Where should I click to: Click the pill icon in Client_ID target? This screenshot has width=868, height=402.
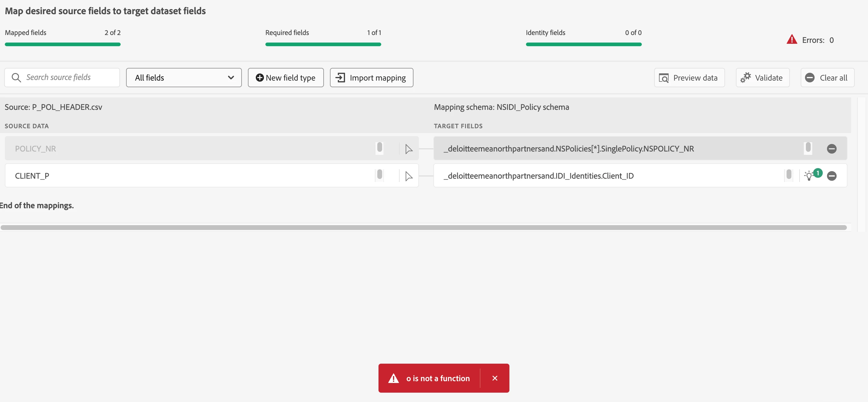[x=788, y=175]
